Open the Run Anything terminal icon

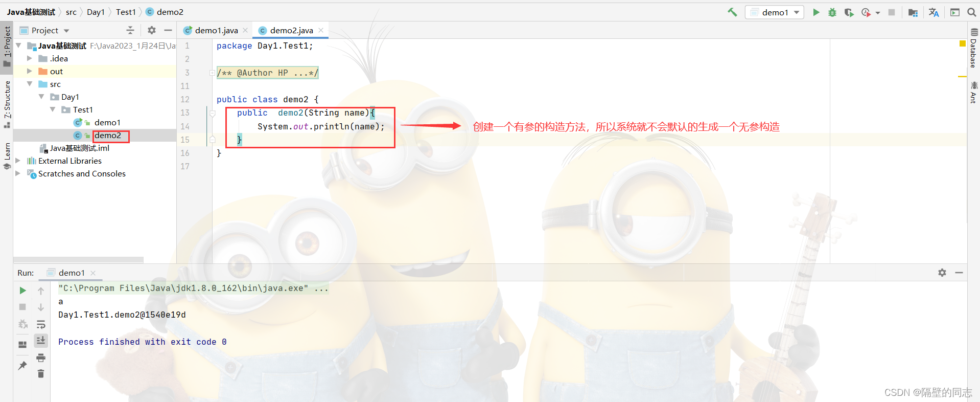954,12
